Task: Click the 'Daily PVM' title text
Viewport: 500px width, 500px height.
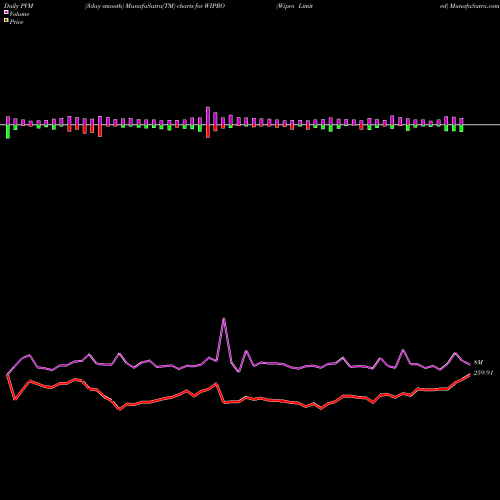Action: pyautogui.click(x=19, y=6)
